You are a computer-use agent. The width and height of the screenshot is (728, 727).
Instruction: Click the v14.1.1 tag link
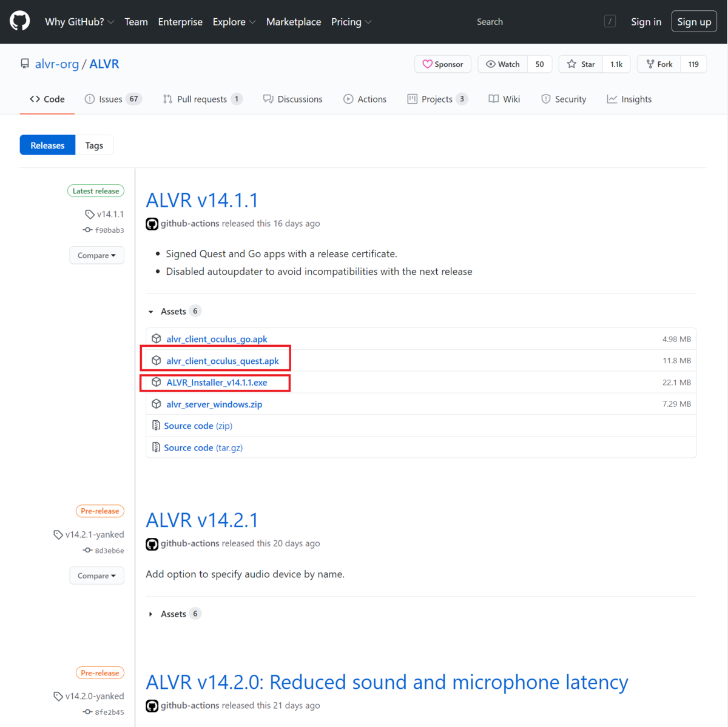coord(104,214)
